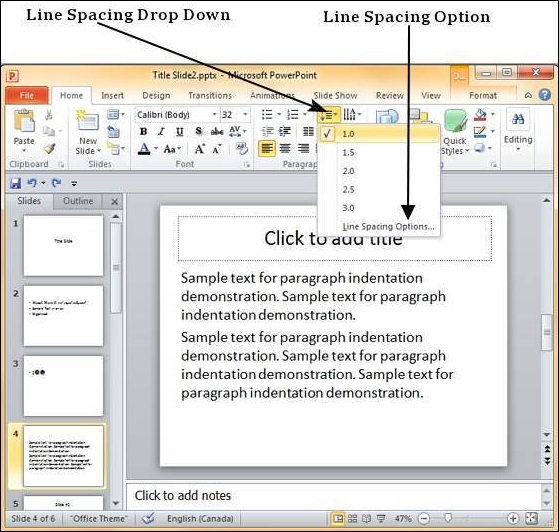Image resolution: width=559 pixels, height=532 pixels.
Task: Switch to Slide Sorter view icon
Action: 352,518
